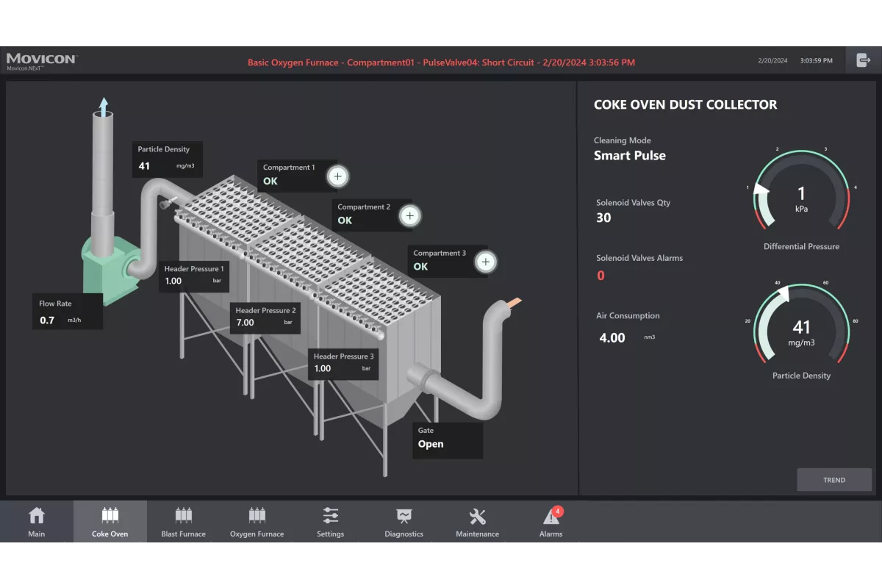Open the Main home screen
The image size is (882, 588).
[x=36, y=522]
